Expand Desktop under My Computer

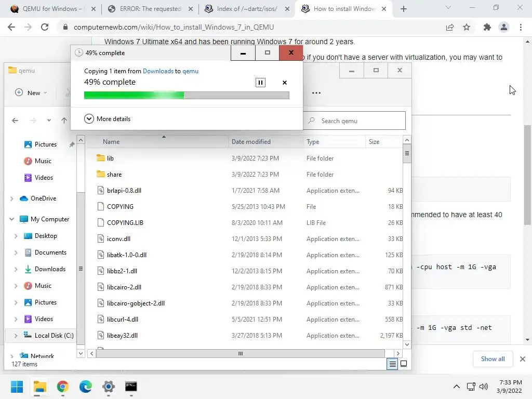click(x=16, y=236)
